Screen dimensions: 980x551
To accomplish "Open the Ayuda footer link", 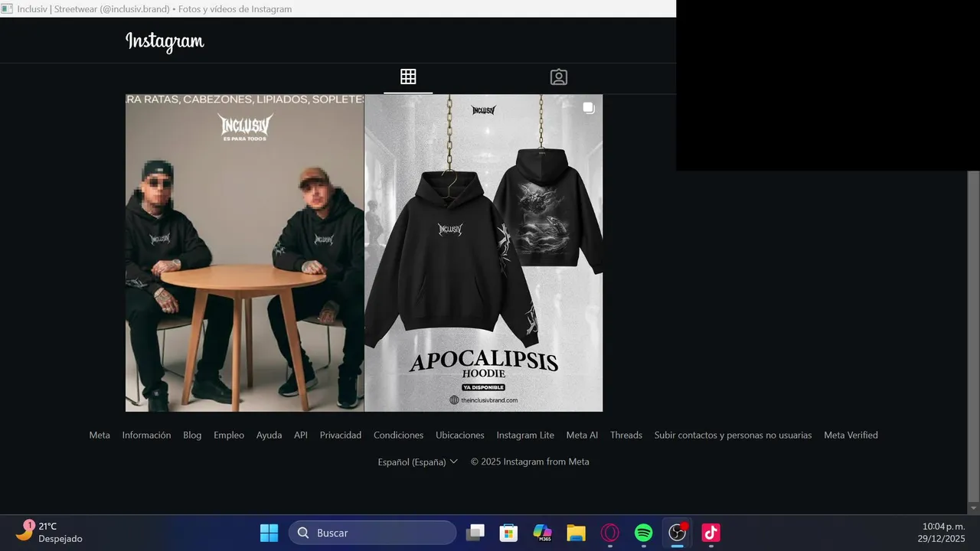I will tap(269, 435).
